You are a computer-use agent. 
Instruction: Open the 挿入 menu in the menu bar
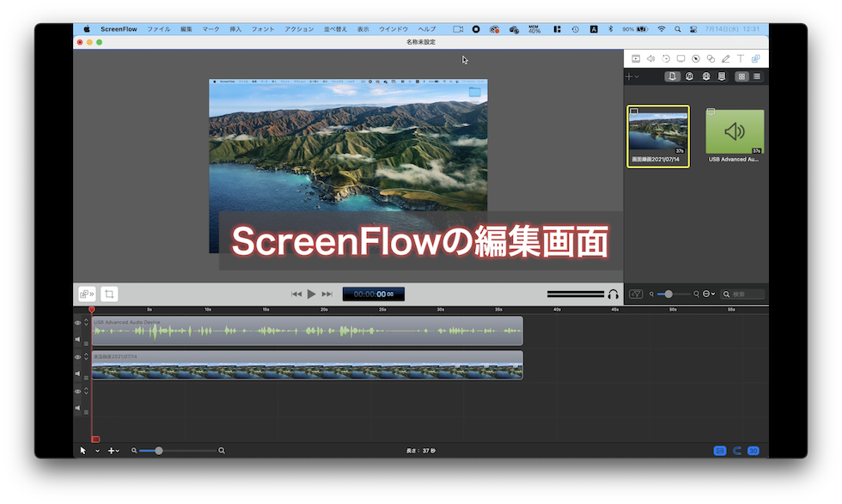click(235, 27)
